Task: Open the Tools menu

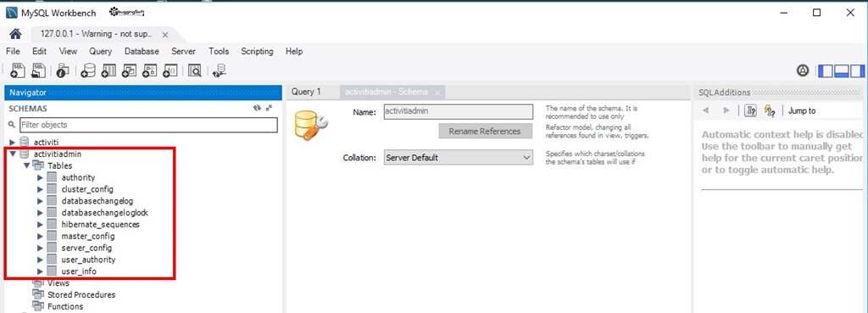Action: coord(219,51)
